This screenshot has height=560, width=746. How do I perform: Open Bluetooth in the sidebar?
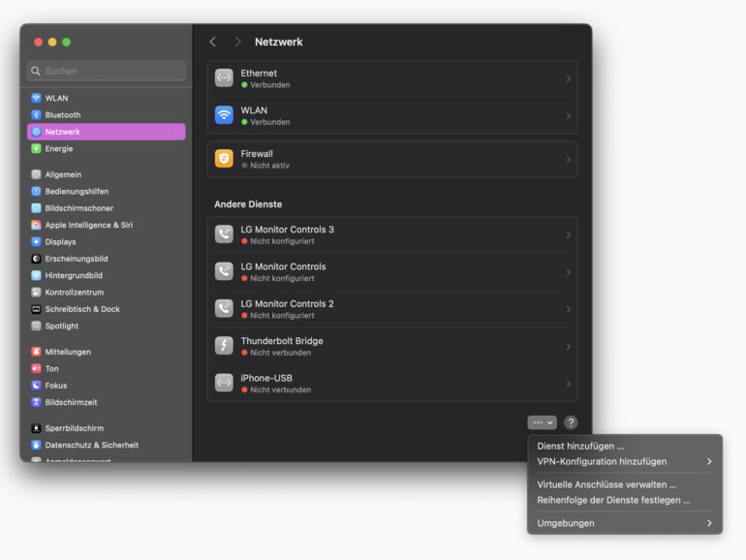click(63, 115)
